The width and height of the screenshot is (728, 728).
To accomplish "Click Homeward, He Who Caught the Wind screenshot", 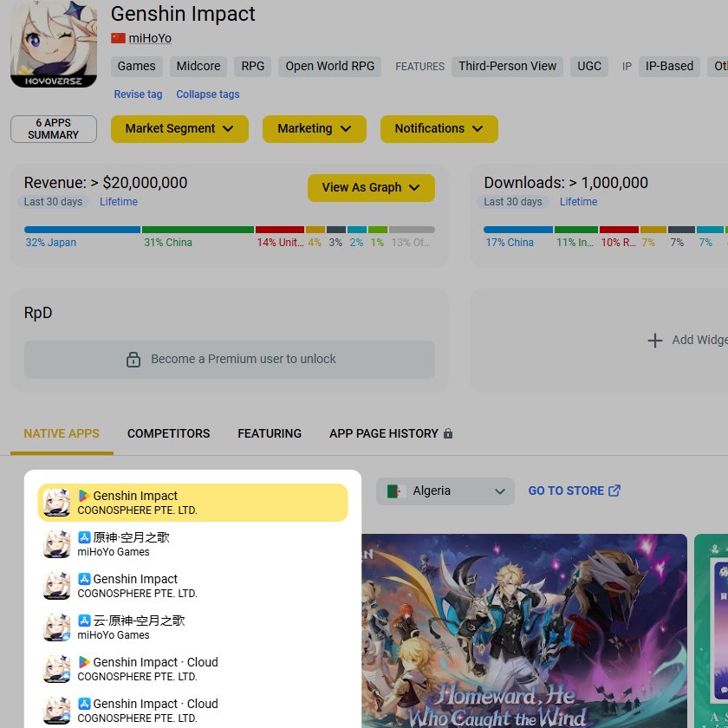I will 524,631.
